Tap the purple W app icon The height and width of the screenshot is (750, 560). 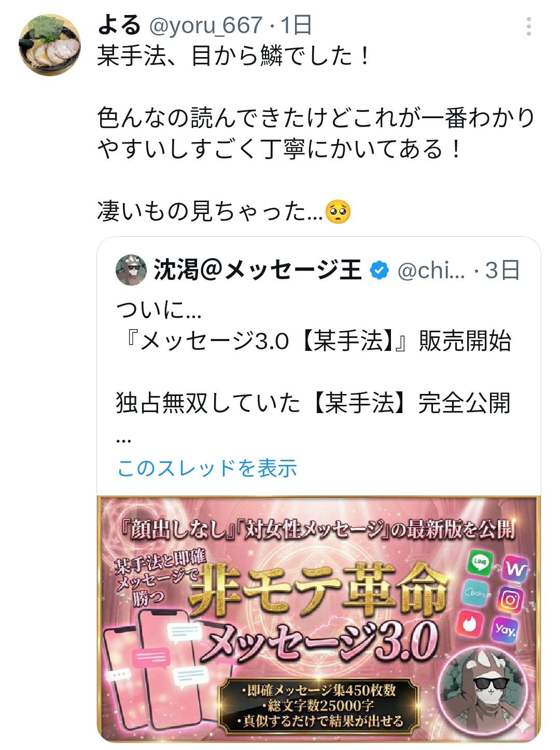[515, 570]
